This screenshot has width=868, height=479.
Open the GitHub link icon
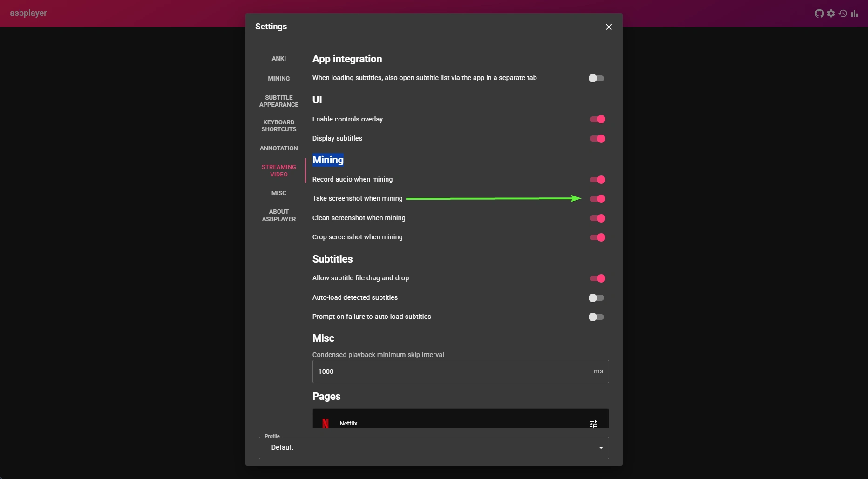click(x=819, y=13)
